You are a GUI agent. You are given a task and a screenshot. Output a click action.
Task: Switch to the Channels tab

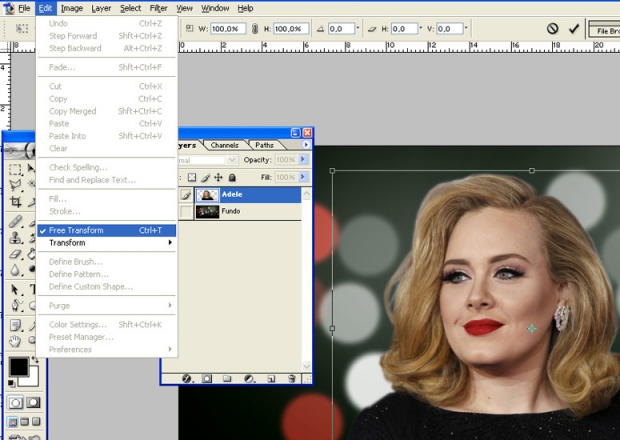[x=224, y=146]
